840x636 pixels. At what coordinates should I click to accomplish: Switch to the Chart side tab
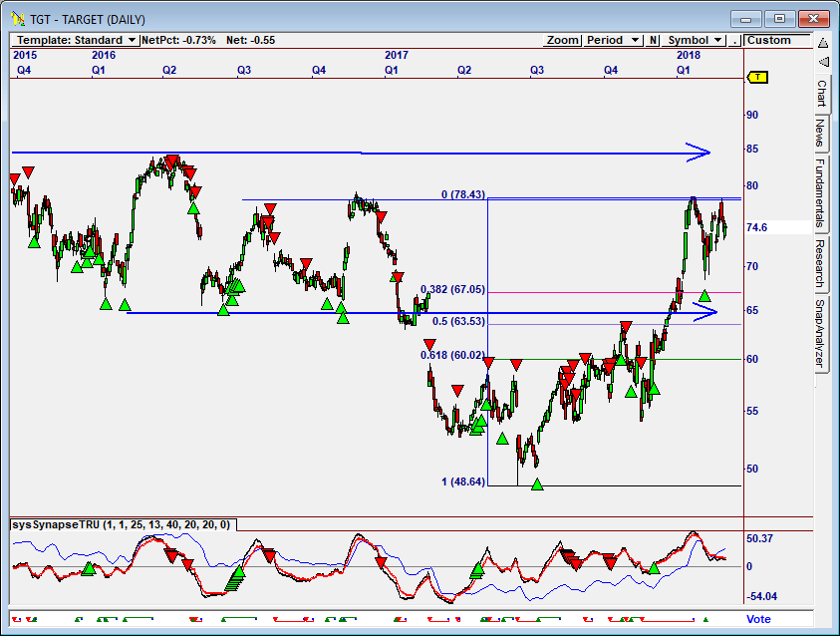pos(822,94)
